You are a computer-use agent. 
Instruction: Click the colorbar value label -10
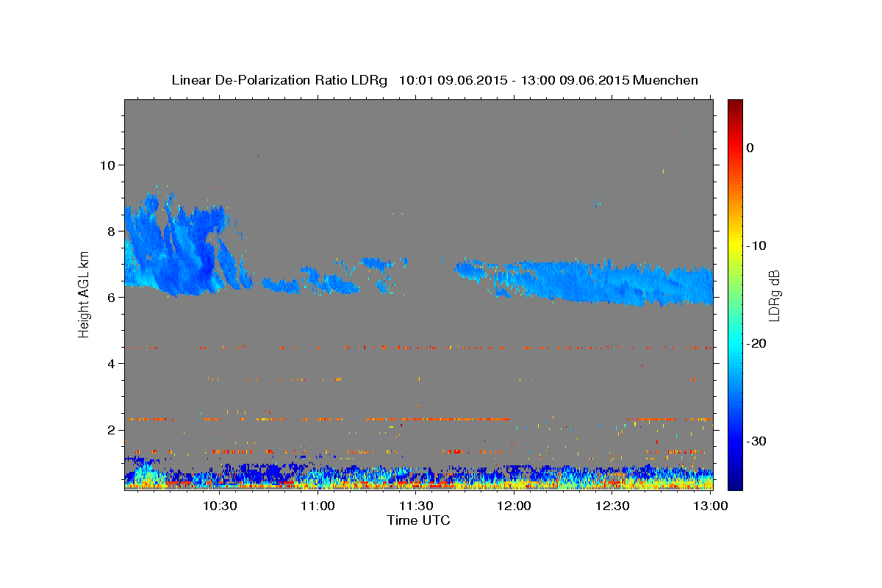coord(756,245)
